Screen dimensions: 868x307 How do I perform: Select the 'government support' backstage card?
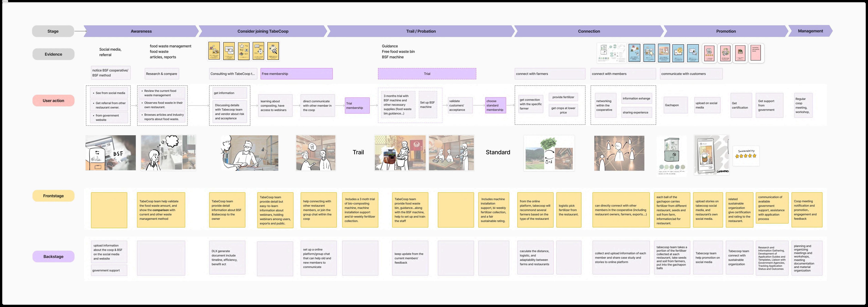click(109, 270)
